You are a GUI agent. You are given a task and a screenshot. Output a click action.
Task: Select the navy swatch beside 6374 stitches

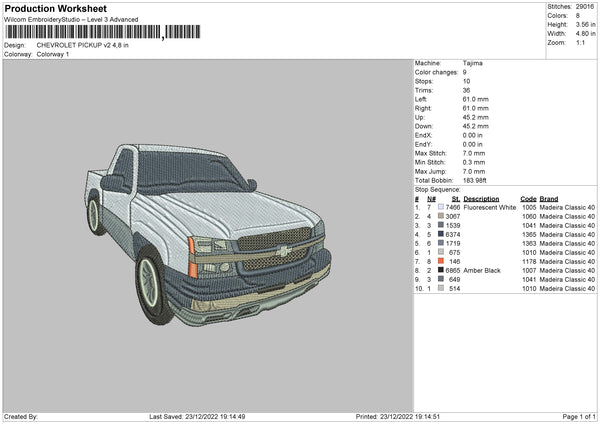click(x=441, y=234)
